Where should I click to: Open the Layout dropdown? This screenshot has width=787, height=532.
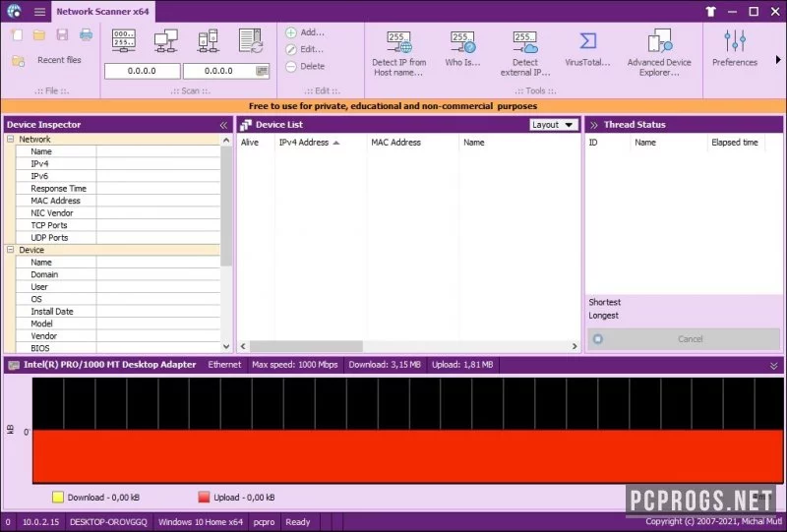tap(554, 125)
